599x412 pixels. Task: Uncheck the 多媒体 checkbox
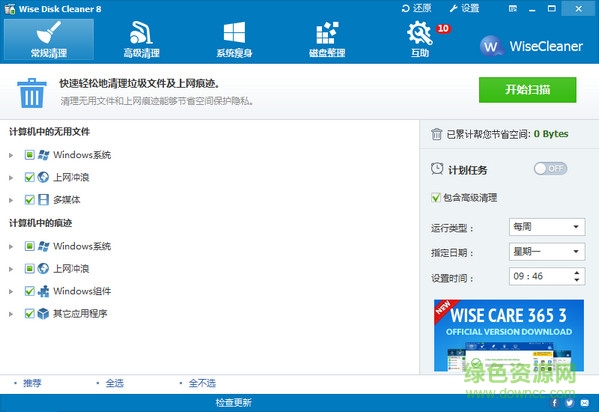(x=29, y=200)
